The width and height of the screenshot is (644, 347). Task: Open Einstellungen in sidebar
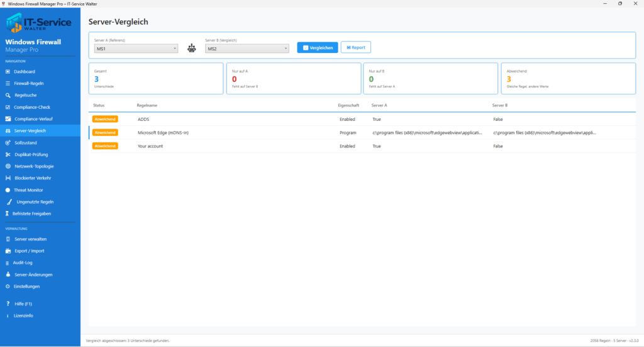(x=40, y=287)
